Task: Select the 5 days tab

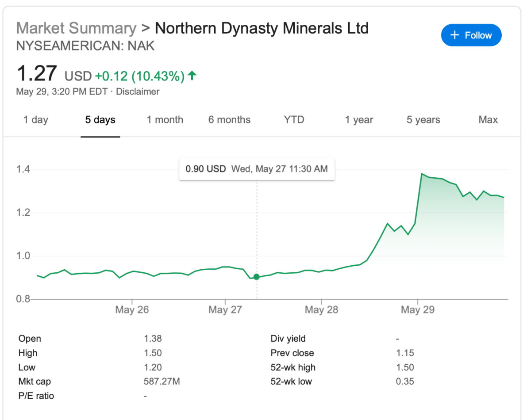Action: [x=100, y=120]
